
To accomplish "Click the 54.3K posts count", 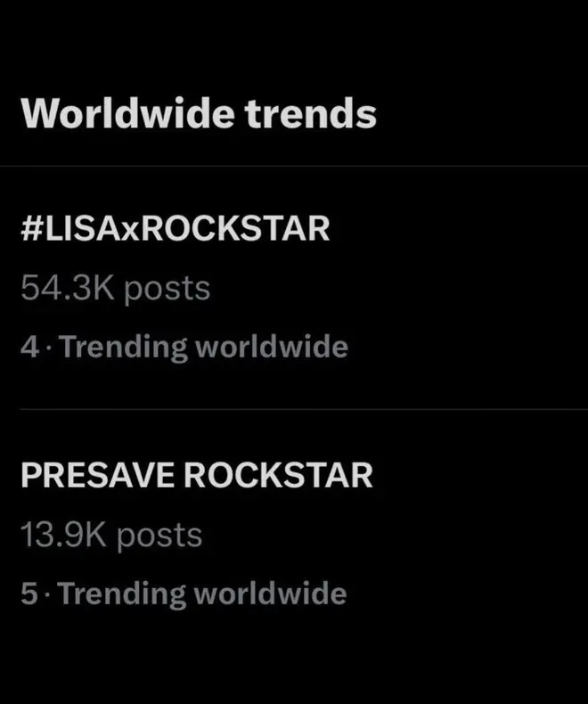I will coord(115,289).
